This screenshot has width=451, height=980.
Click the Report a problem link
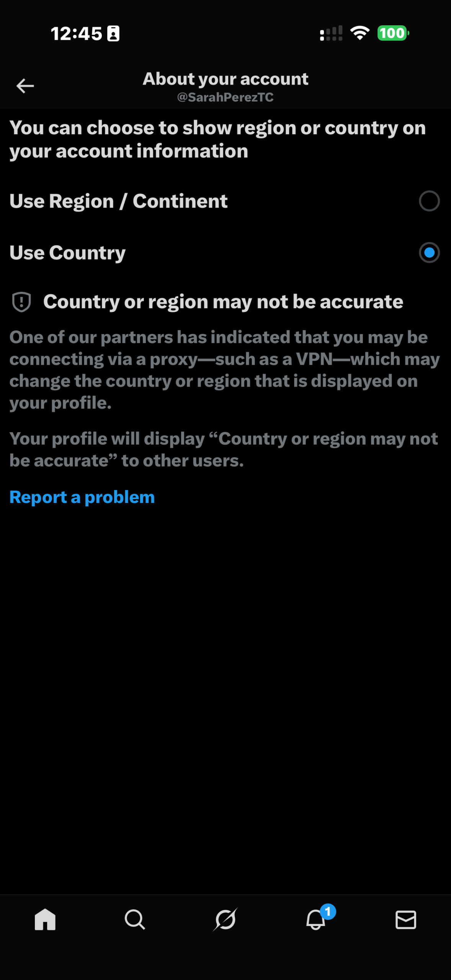82,497
